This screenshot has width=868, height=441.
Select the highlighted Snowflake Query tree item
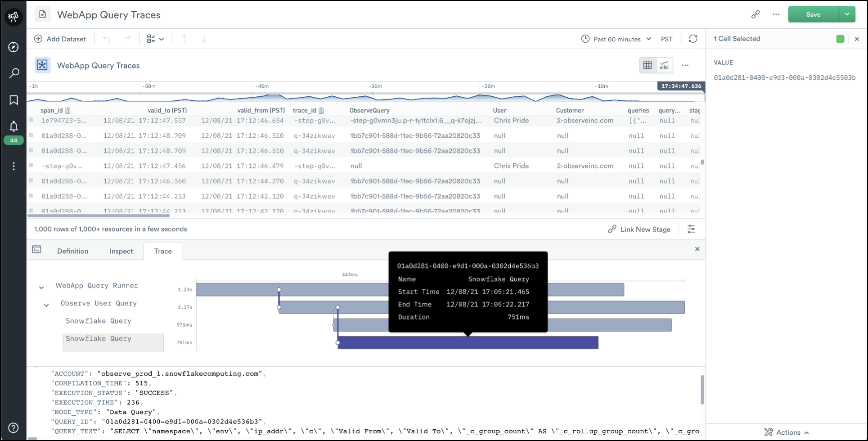(113, 342)
